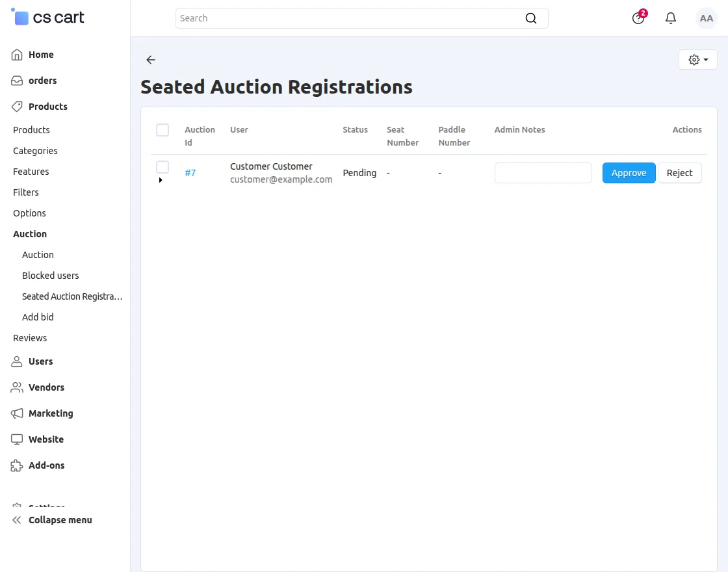Viewport: 728px width, 572px height.
Task: Go to Features
Action: pyautogui.click(x=31, y=172)
